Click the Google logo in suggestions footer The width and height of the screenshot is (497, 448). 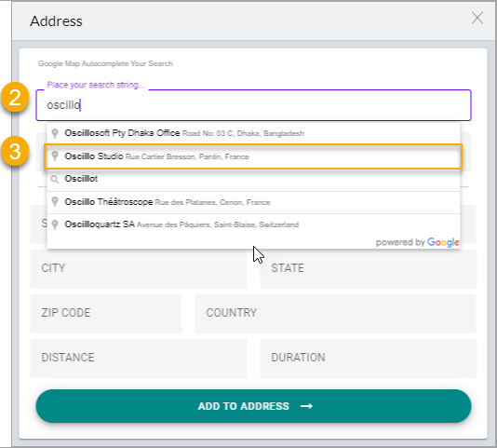[x=443, y=242]
